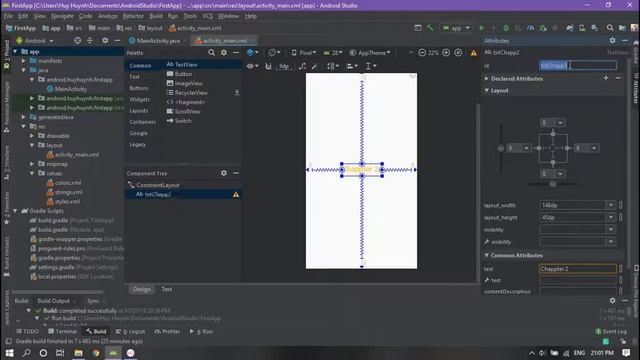Open API 28 version dropdown
640x360 pixels.
coord(333,53)
